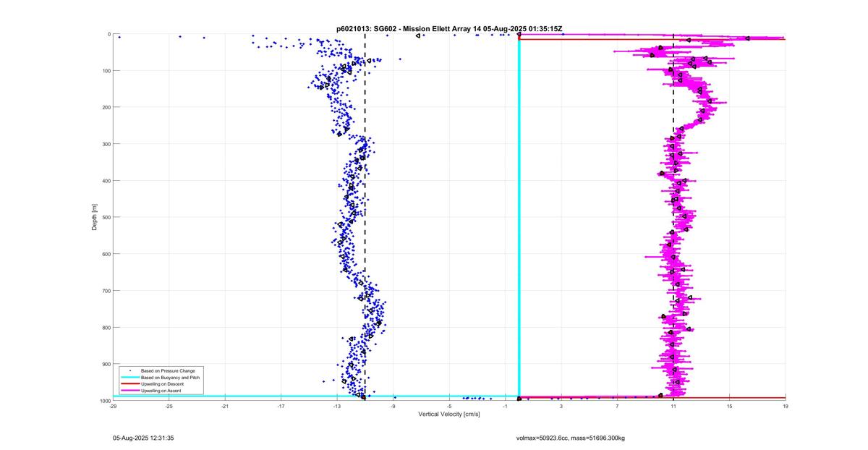Click the magenta line sample in legend

coord(129,390)
